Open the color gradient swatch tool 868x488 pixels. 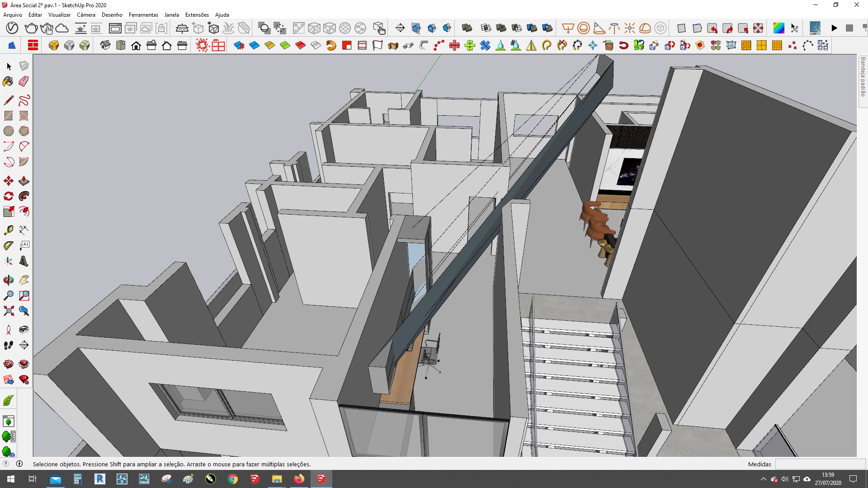pos(778,28)
